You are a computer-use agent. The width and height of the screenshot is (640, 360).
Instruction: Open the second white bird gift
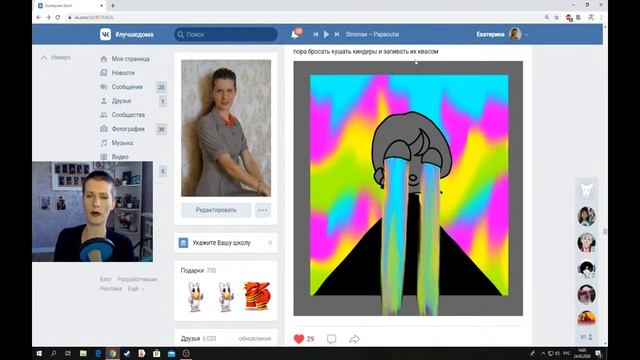[x=226, y=297]
